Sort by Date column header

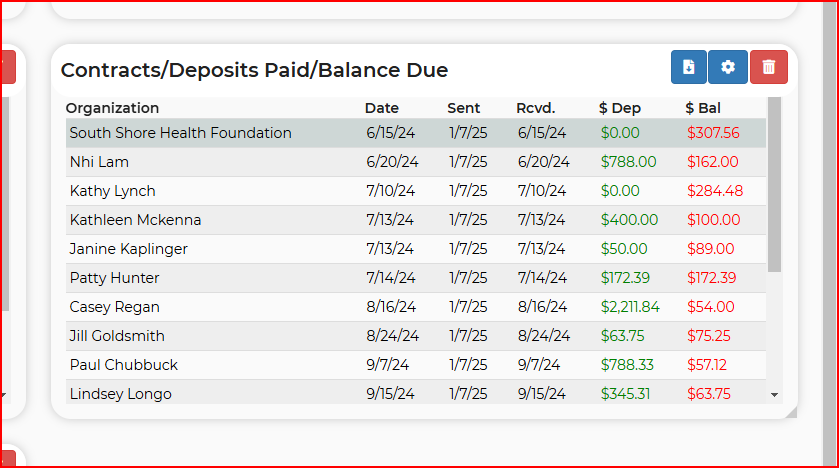[382, 108]
